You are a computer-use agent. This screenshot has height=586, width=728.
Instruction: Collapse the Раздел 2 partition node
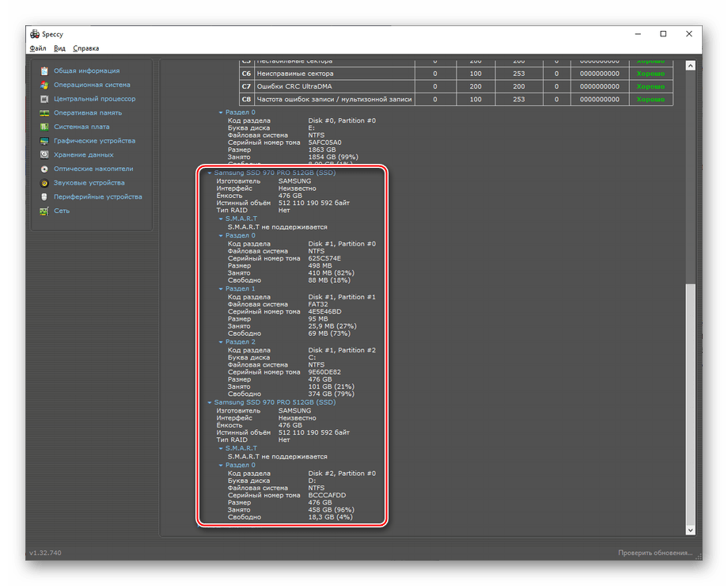221,342
